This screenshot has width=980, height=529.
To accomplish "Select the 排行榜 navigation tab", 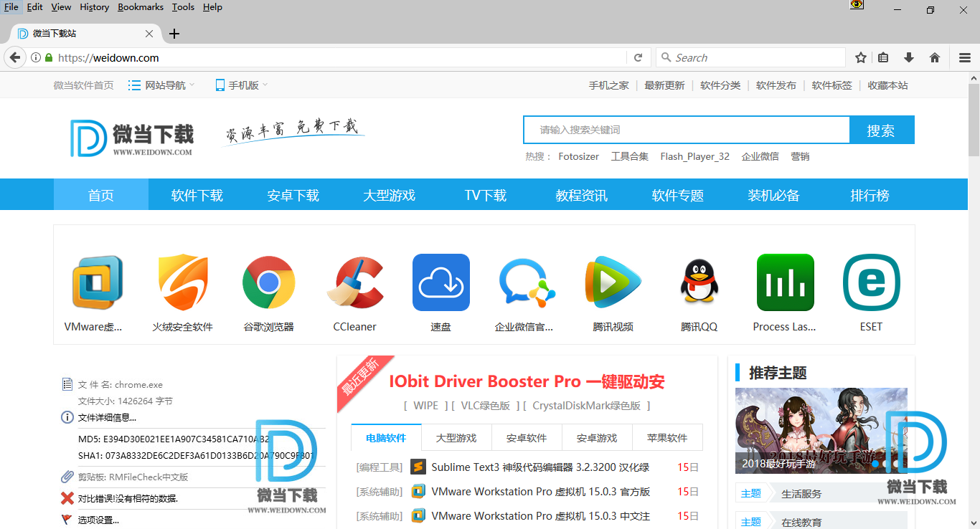I will 870,195.
